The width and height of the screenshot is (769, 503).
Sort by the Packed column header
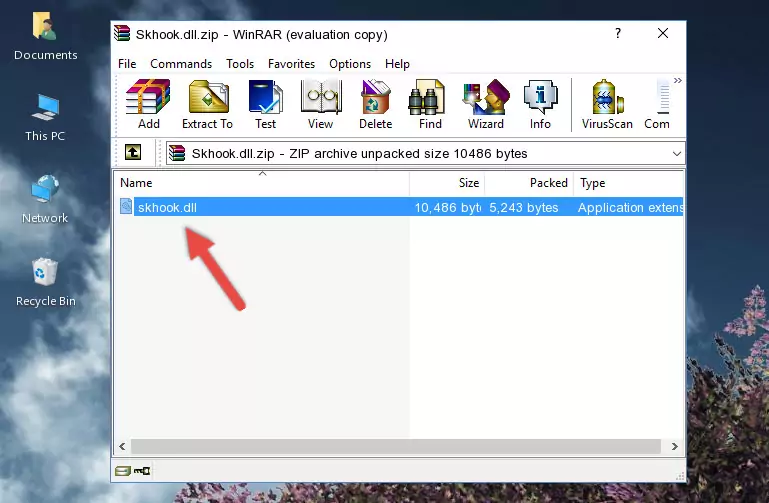pos(529,183)
